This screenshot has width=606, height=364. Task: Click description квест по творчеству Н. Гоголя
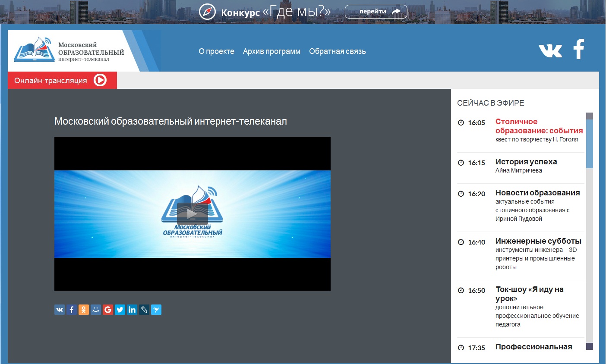tap(537, 139)
